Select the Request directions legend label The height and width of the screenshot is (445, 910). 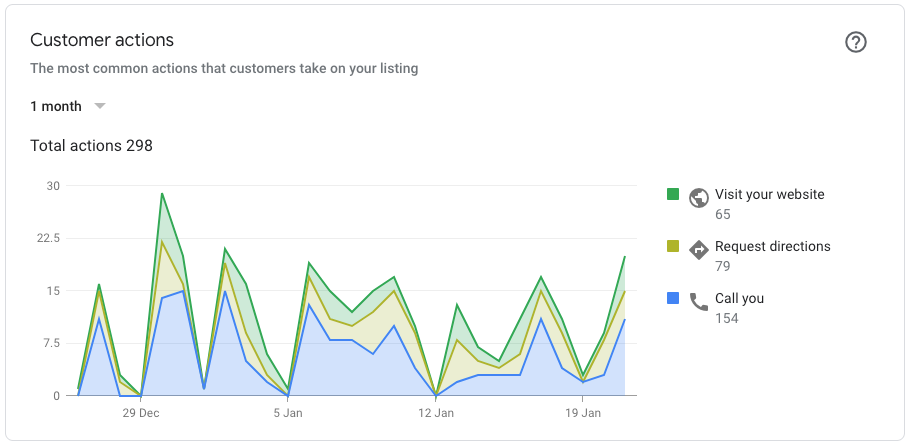(772, 246)
